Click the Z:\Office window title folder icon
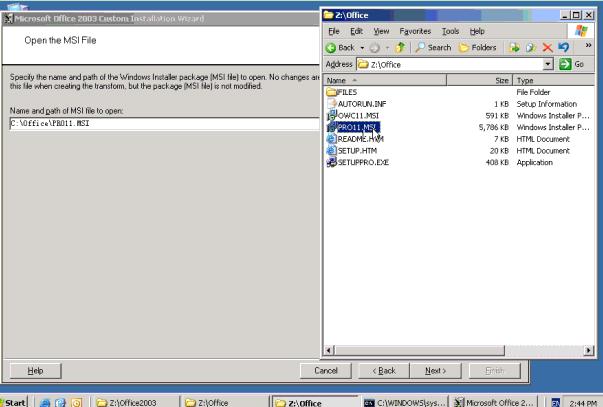Screen dimensions: 603x407 328,15
